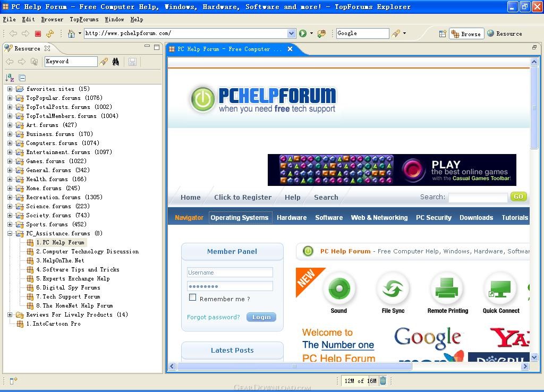544x392 pixels.
Task: Click the main toolbar Forward arrow
Action: (x=25, y=33)
